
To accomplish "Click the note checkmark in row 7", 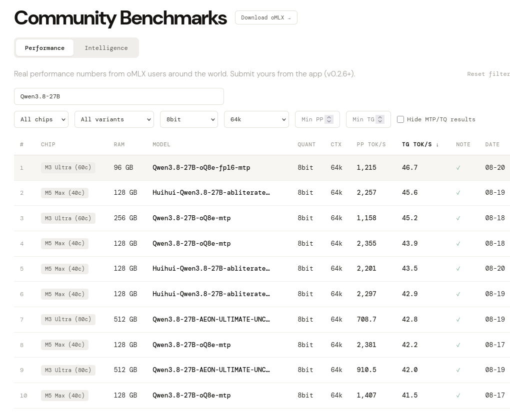I will 458,320.
